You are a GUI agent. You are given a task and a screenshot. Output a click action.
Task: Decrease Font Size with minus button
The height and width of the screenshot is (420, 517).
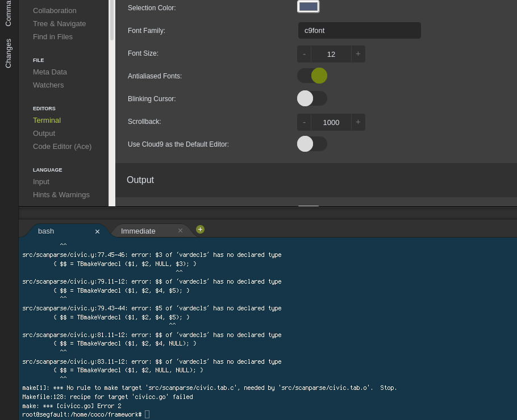pos(305,54)
